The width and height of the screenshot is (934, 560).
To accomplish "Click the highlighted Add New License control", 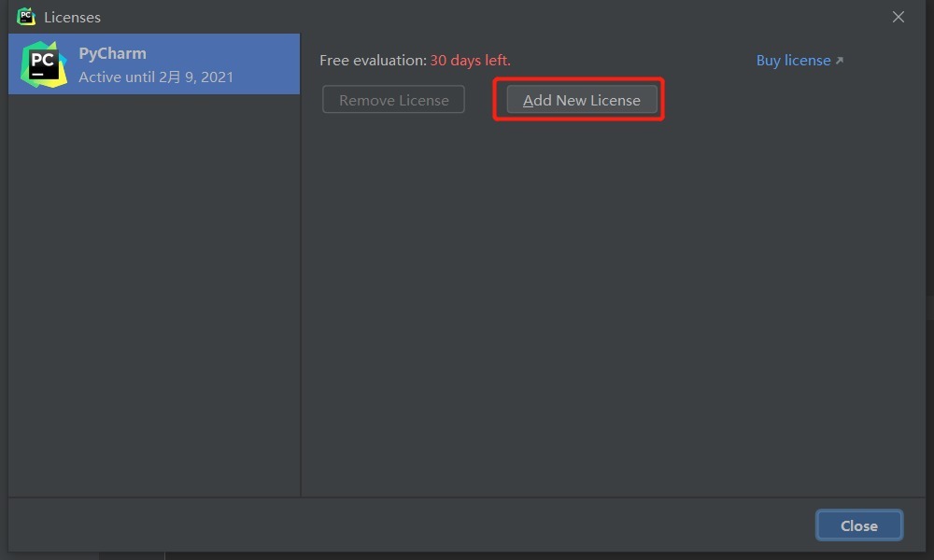I will point(581,100).
